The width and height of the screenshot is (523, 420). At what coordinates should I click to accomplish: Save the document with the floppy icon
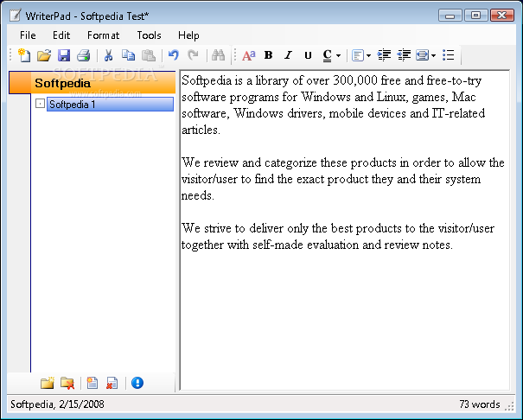[x=64, y=55]
